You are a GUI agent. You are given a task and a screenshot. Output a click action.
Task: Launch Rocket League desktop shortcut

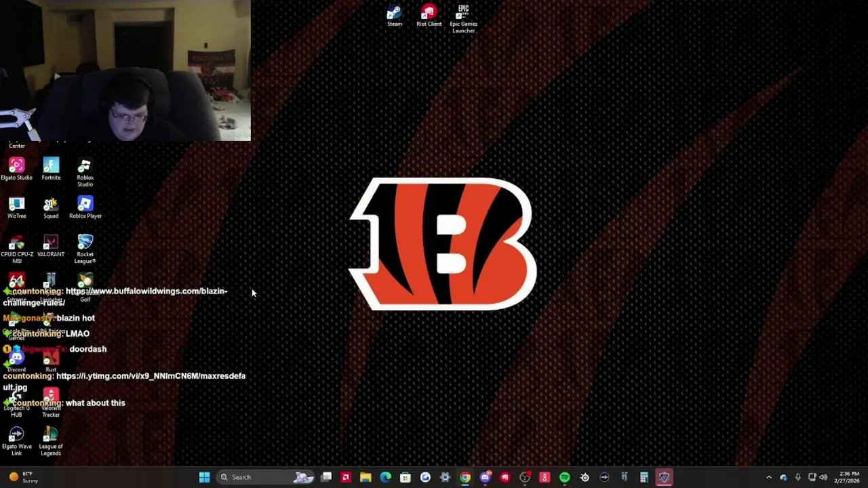pos(85,249)
